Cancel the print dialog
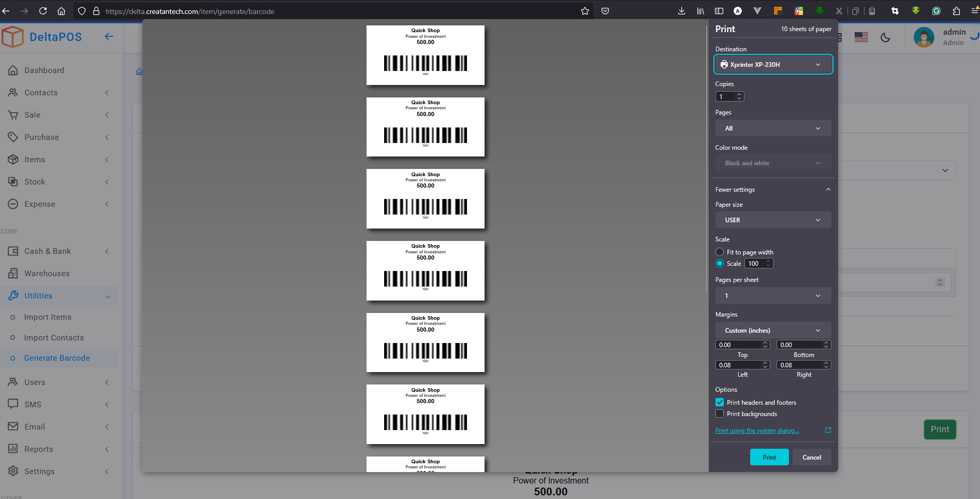This screenshot has height=499, width=980. click(x=812, y=457)
